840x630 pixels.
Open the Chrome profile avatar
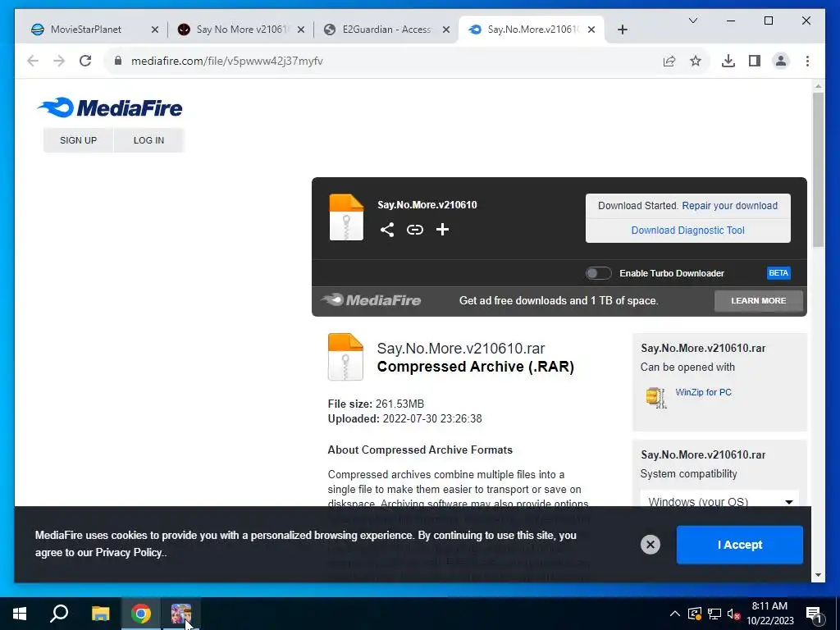click(x=781, y=61)
